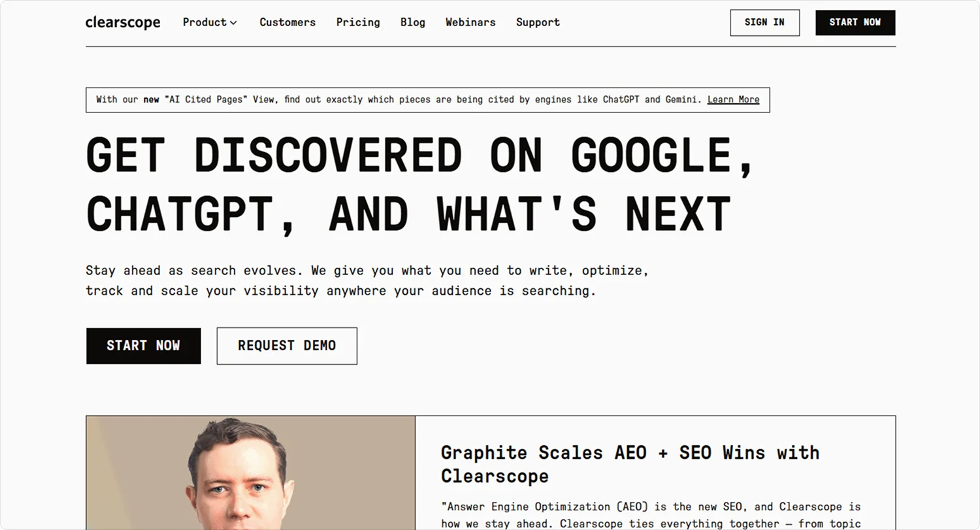Click the Get Discovered on Google headline
Screen dimensions: 980x530
click(x=419, y=184)
